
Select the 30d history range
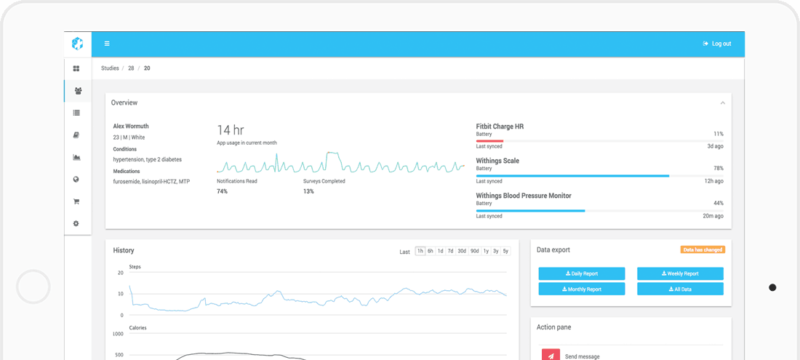coord(462,251)
